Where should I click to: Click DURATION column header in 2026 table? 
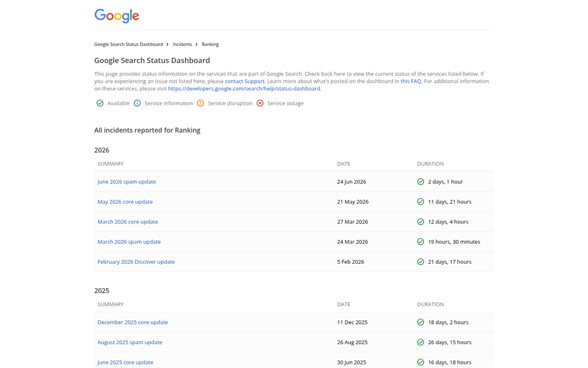coord(430,164)
